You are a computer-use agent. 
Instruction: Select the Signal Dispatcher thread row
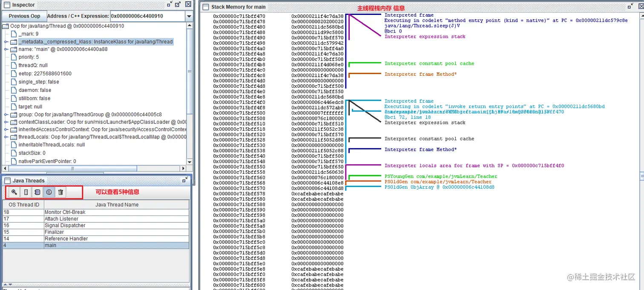[x=96, y=225]
